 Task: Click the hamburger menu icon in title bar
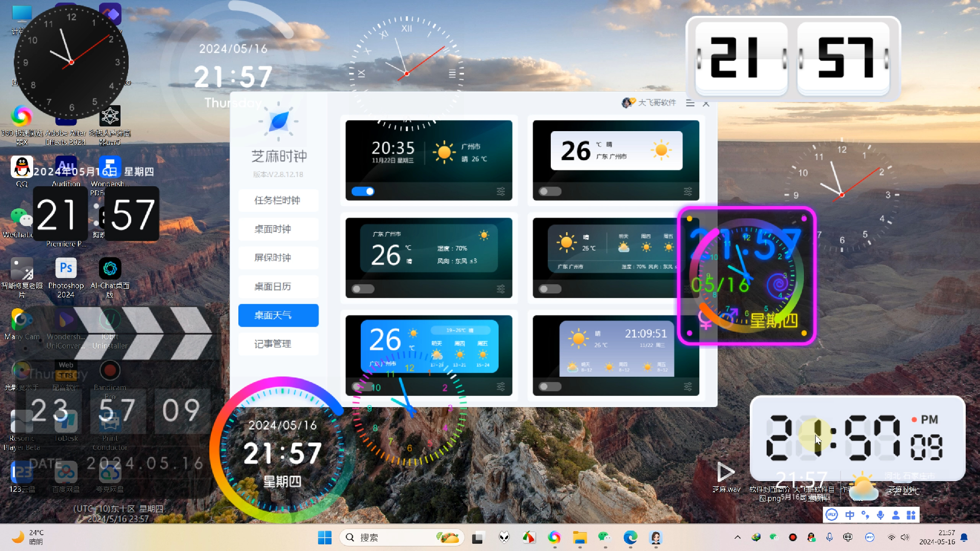tap(690, 103)
